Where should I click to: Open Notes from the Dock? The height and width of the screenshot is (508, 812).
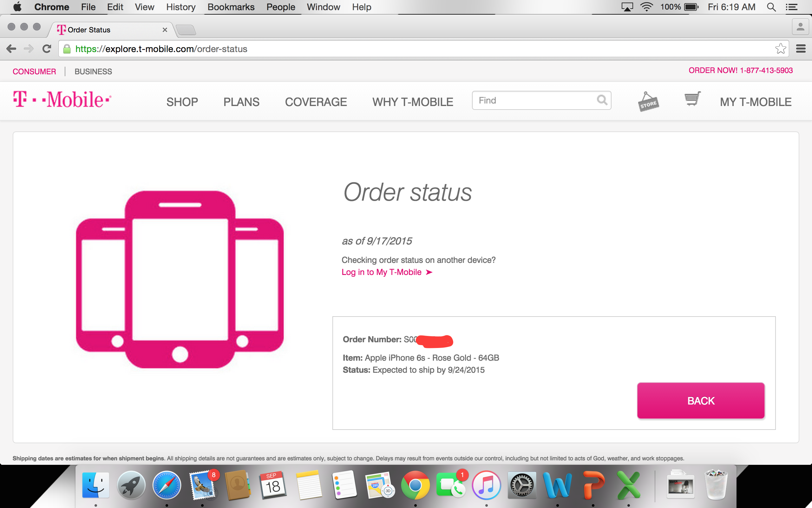309,485
